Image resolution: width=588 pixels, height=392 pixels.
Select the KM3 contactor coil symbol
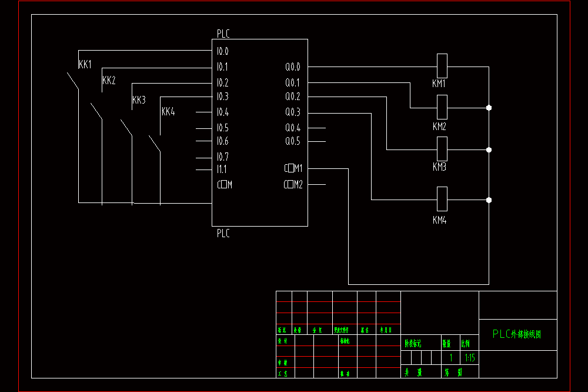442,149
